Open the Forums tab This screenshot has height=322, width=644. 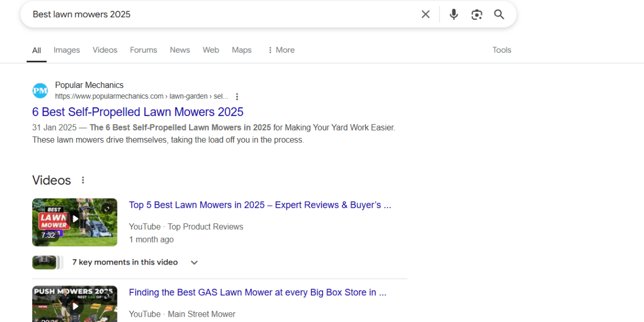(x=143, y=50)
